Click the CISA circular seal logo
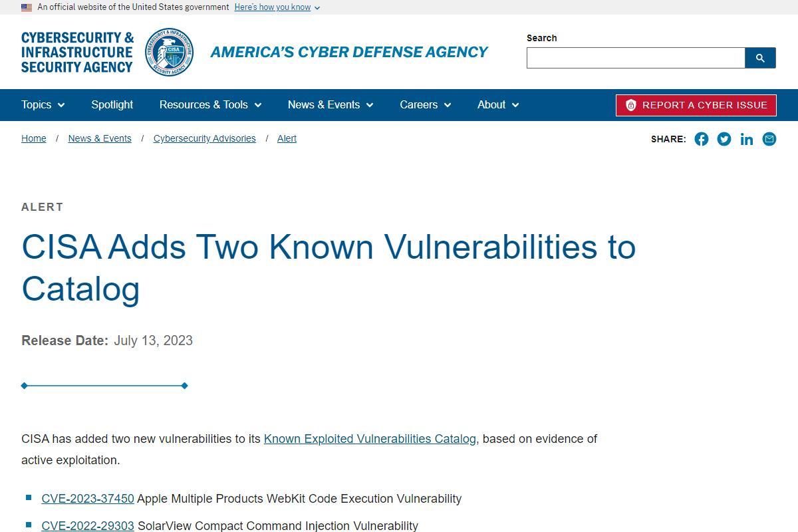 (x=170, y=52)
